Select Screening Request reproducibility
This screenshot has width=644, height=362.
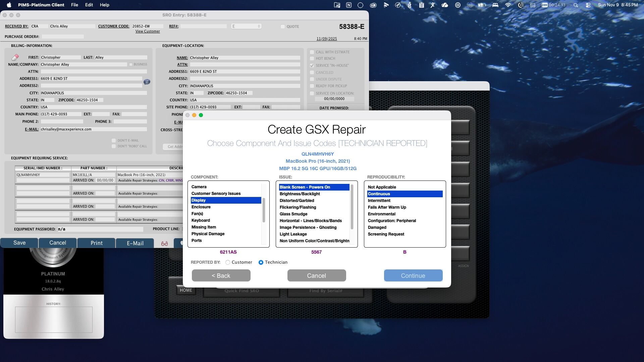[405, 234]
